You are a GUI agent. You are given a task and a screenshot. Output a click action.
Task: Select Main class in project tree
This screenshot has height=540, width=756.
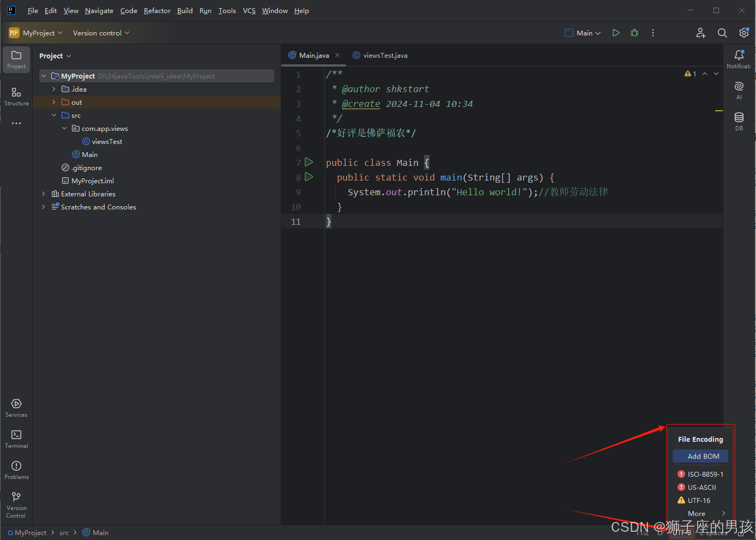tap(85, 154)
